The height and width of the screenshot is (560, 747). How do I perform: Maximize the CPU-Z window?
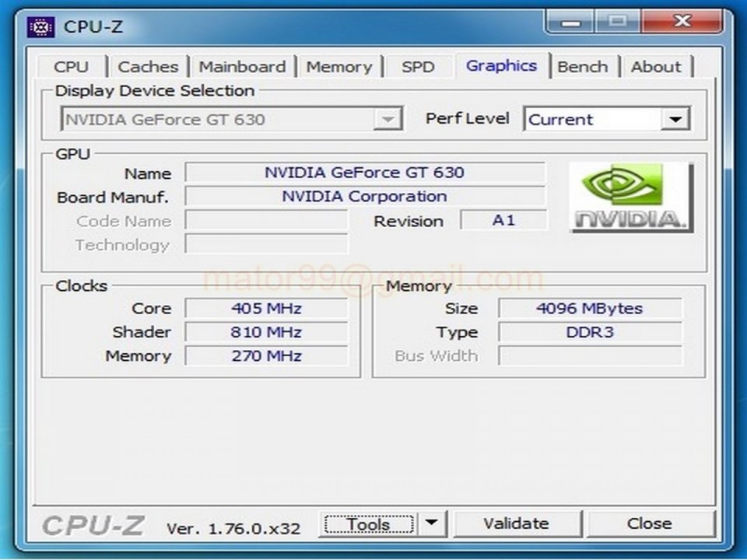(619, 22)
